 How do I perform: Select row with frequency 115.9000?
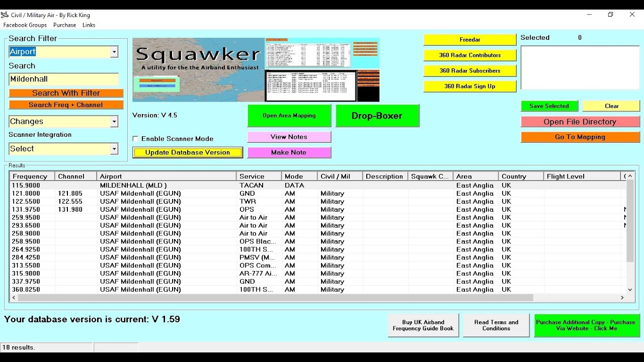pyautogui.click(x=318, y=186)
